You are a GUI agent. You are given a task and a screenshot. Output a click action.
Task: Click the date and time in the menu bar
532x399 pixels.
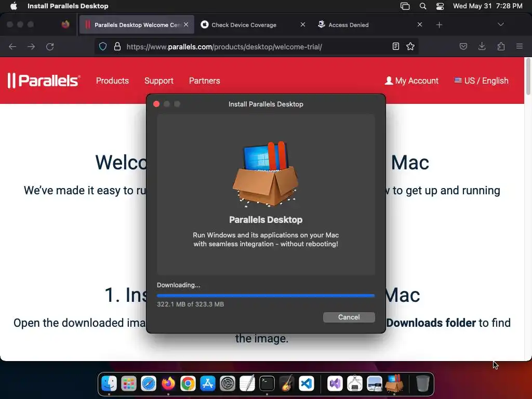[x=487, y=6]
